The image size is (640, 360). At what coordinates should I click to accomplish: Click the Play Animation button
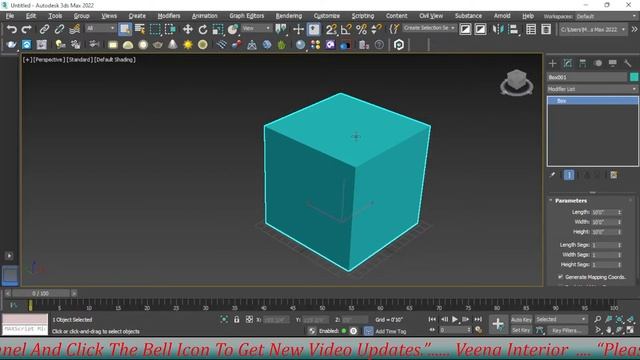(x=454, y=319)
